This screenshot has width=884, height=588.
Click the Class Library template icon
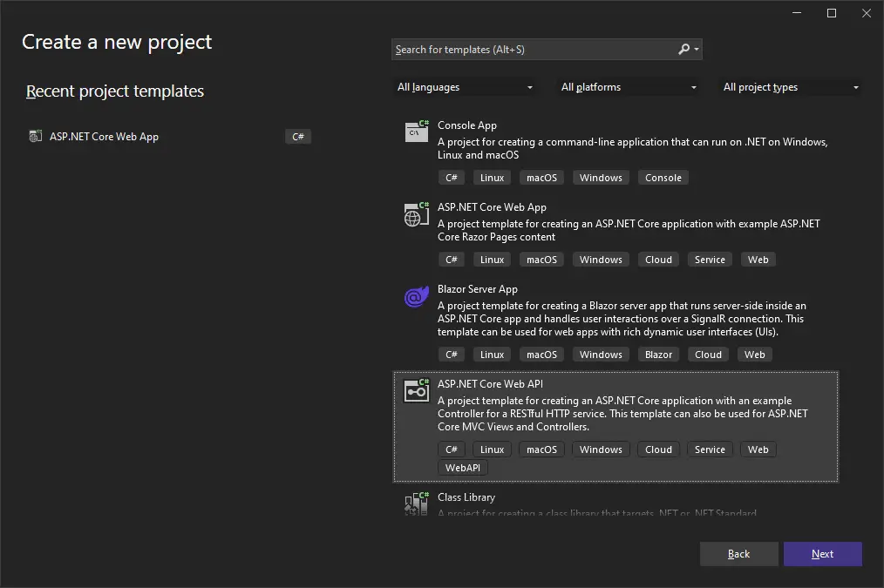coord(417,504)
